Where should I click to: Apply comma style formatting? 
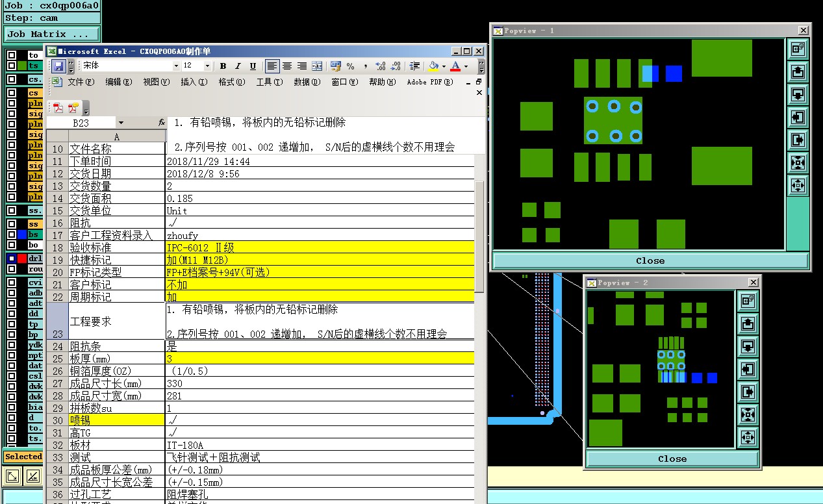tap(366, 66)
